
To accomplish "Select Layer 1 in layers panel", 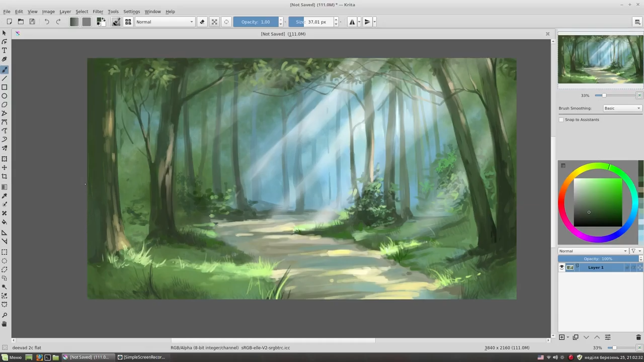I will click(x=596, y=267).
